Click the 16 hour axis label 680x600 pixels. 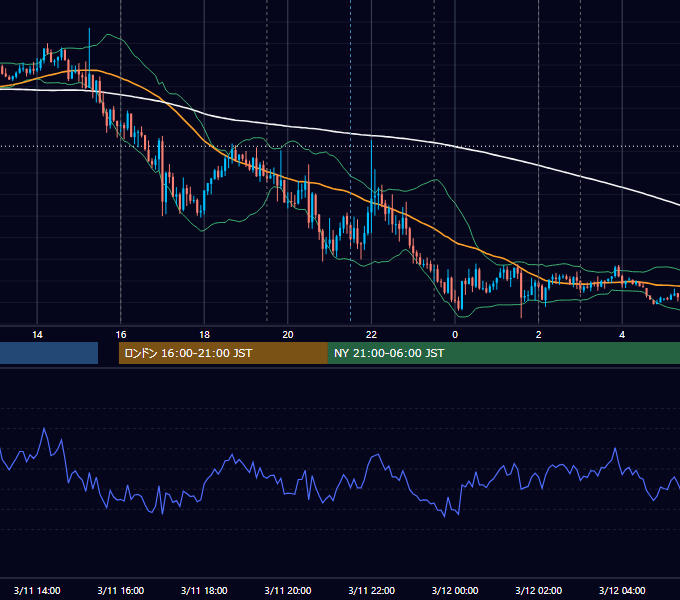click(x=121, y=335)
